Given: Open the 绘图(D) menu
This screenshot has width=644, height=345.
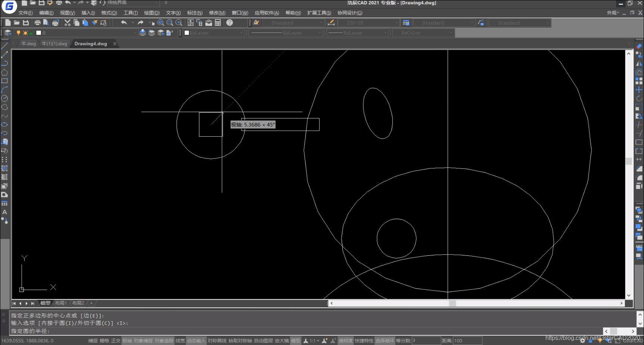Looking at the screenshot, I should [152, 13].
